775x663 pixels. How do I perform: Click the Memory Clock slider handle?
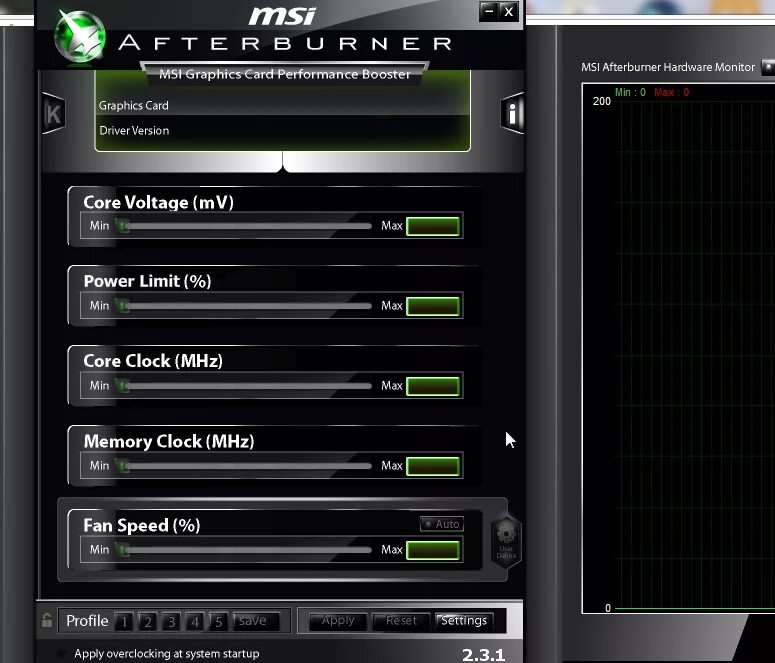[x=123, y=466]
